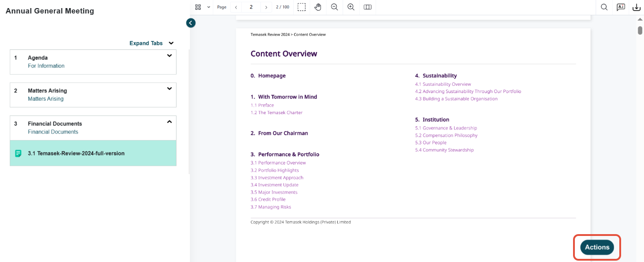Go to previous page arrow
The width and height of the screenshot is (644, 262).
(236, 7)
